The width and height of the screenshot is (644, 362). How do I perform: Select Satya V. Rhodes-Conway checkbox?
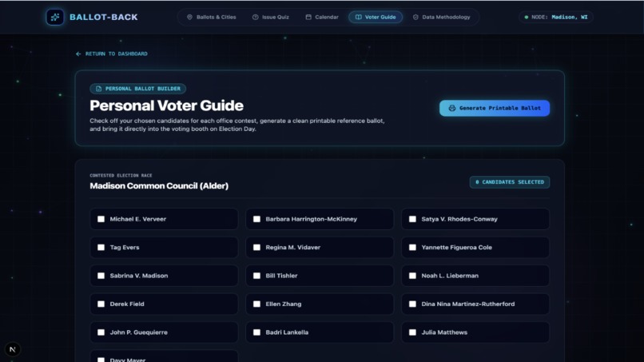click(412, 219)
